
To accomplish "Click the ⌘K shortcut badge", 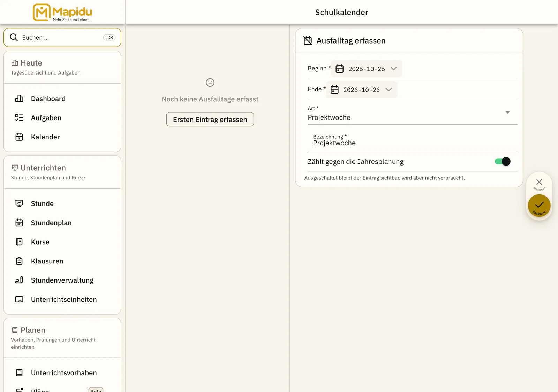I will pos(109,38).
